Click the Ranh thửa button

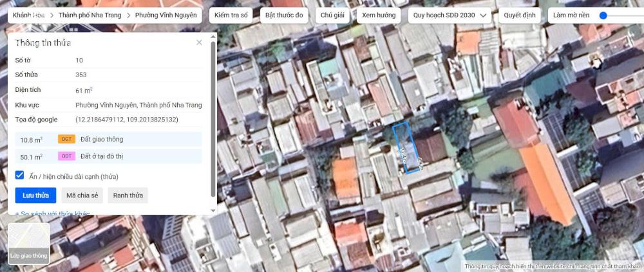click(128, 195)
